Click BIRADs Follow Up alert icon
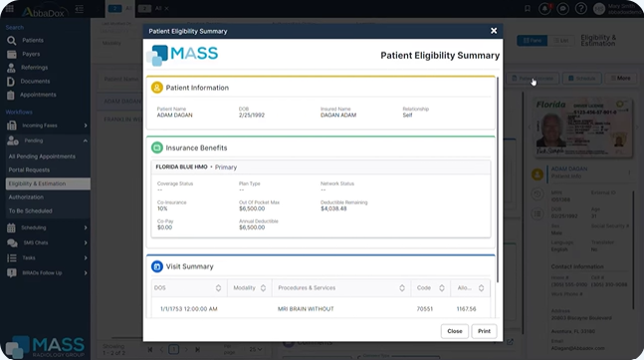The image size is (644, 360). [x=12, y=272]
